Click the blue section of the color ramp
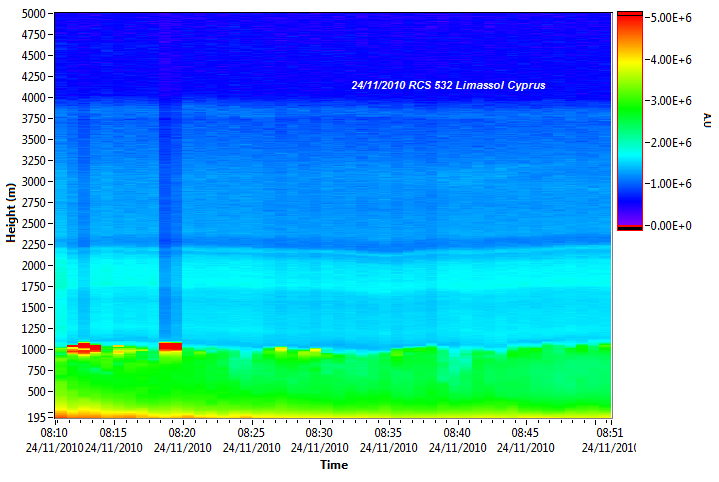Screen dimensions: 719x482 [629, 180]
